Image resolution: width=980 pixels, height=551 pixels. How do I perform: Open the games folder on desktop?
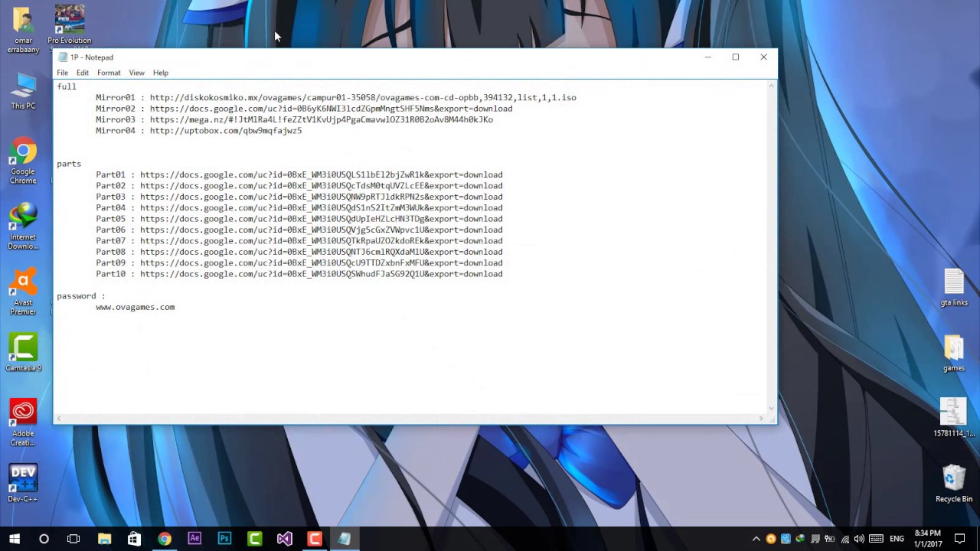(954, 354)
